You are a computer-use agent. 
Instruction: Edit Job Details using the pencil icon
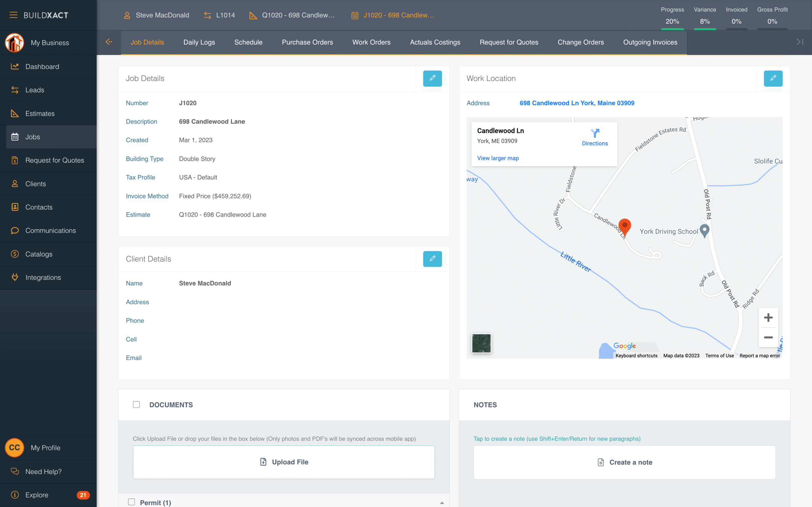pyautogui.click(x=433, y=79)
